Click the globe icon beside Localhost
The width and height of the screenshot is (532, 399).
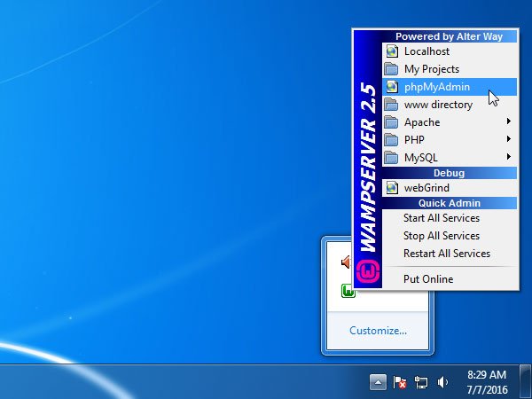coord(392,51)
